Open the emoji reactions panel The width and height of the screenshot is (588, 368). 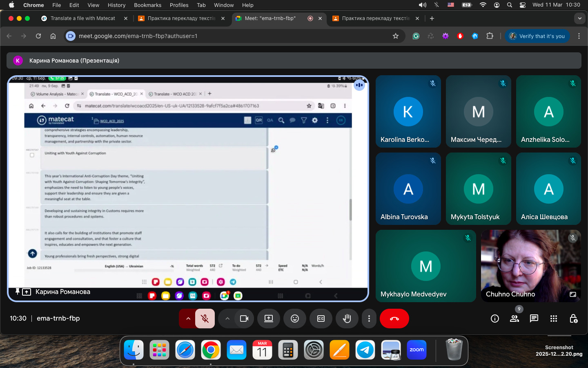tap(294, 319)
